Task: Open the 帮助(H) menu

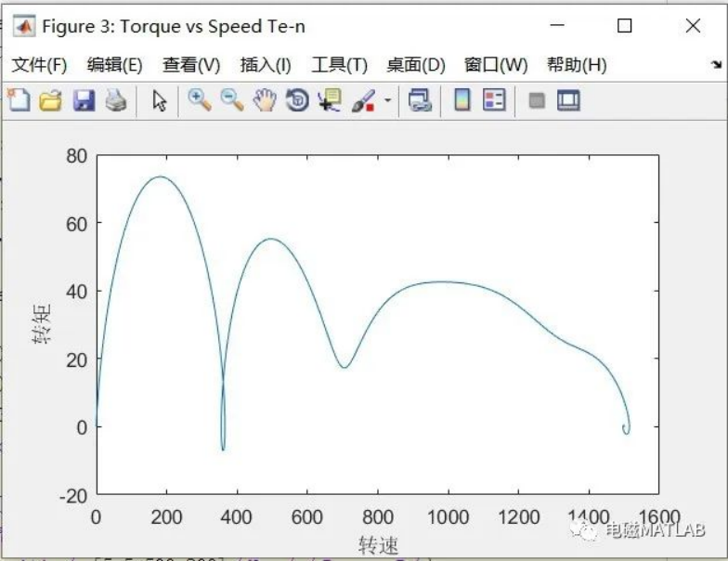Action: tap(577, 65)
